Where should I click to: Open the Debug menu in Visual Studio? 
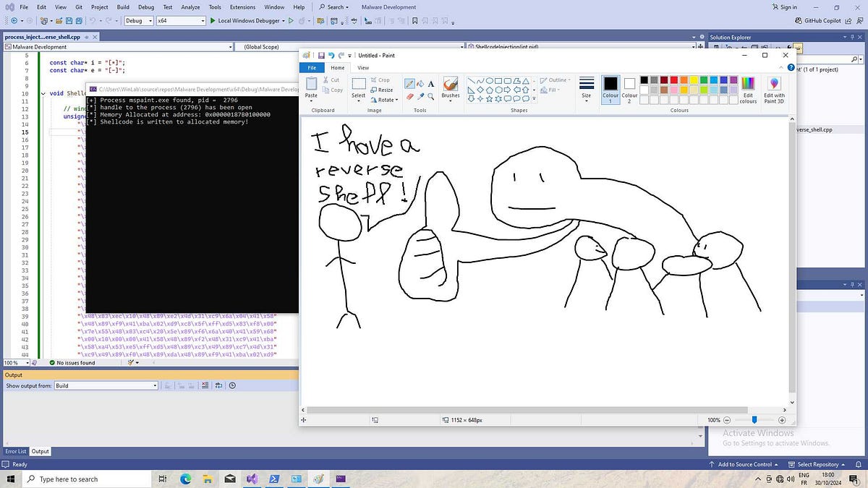(146, 7)
